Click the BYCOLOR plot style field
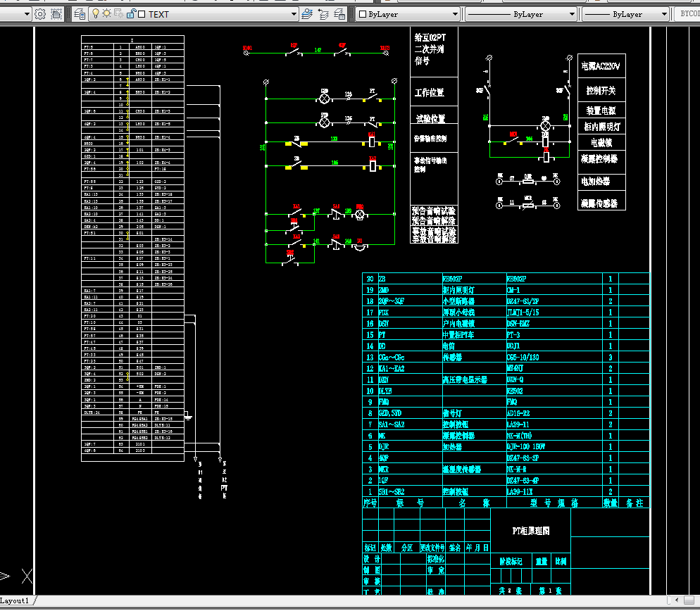This screenshot has width=700, height=611. point(689,14)
